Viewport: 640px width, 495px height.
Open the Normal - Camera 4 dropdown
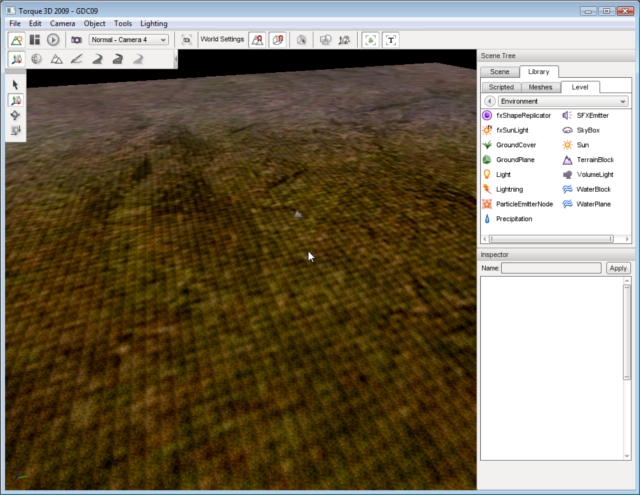(x=129, y=39)
